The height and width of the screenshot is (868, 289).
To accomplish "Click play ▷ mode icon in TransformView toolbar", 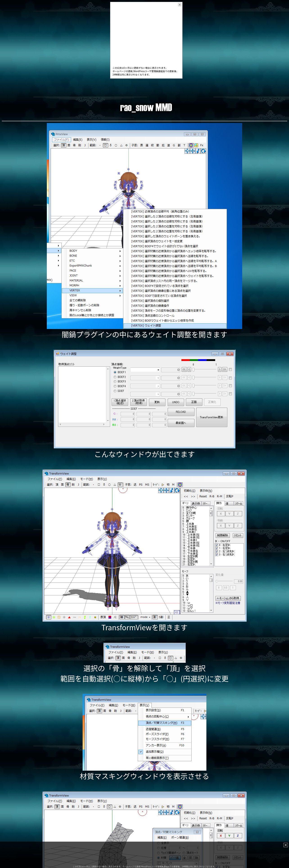I will click(163, 484).
